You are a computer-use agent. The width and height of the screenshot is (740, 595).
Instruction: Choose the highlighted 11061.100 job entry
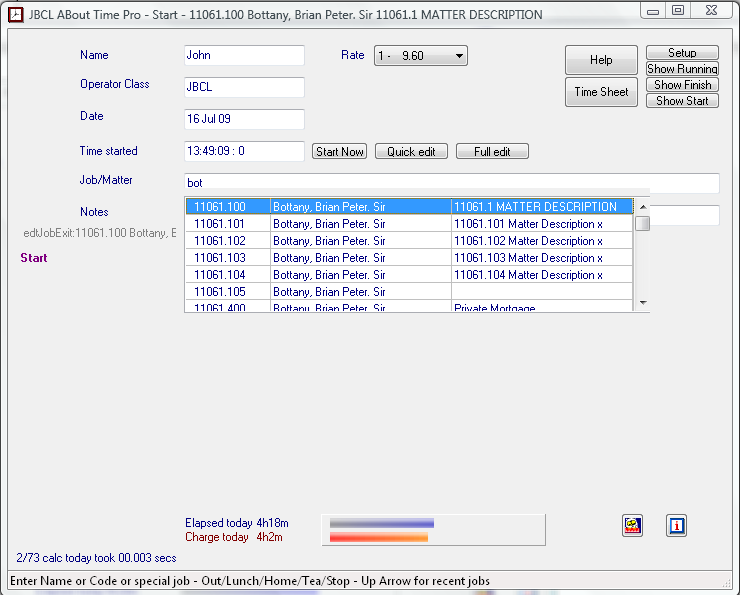(410, 207)
